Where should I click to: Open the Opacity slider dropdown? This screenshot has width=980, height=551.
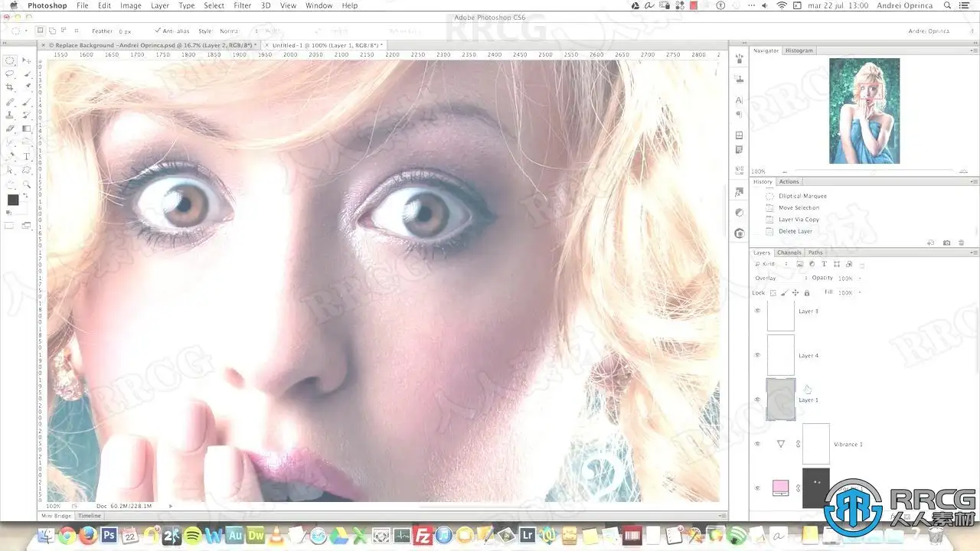[861, 278]
